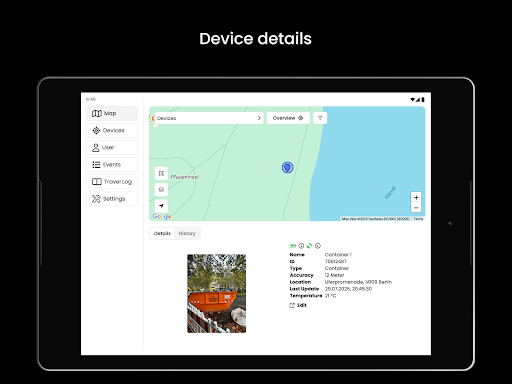Open the Travel Log in sidebar
The width and height of the screenshot is (512, 384).
(x=112, y=181)
